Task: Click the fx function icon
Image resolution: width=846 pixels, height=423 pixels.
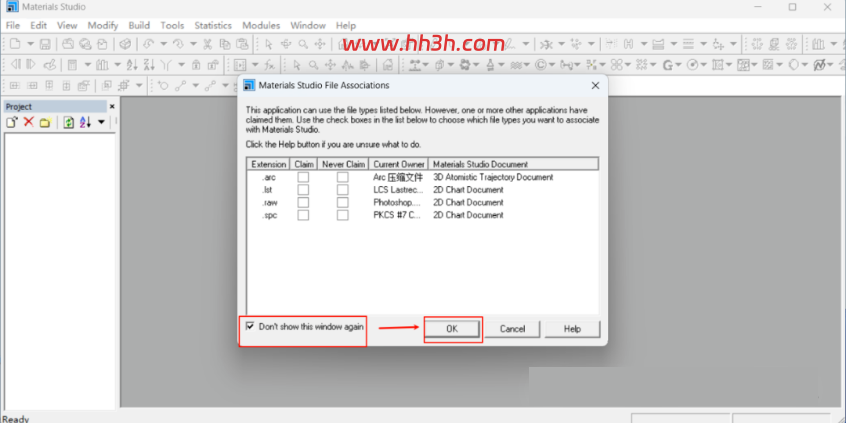Action: [x=269, y=65]
